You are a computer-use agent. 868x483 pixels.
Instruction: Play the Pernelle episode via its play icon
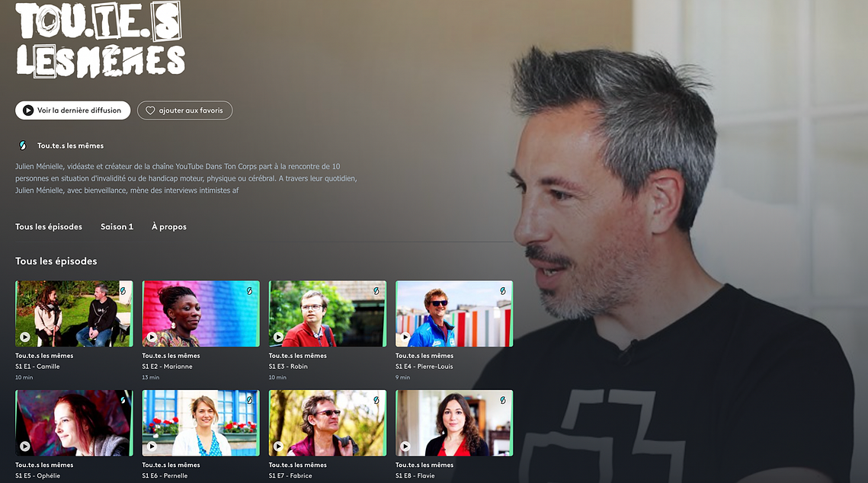[x=152, y=446]
